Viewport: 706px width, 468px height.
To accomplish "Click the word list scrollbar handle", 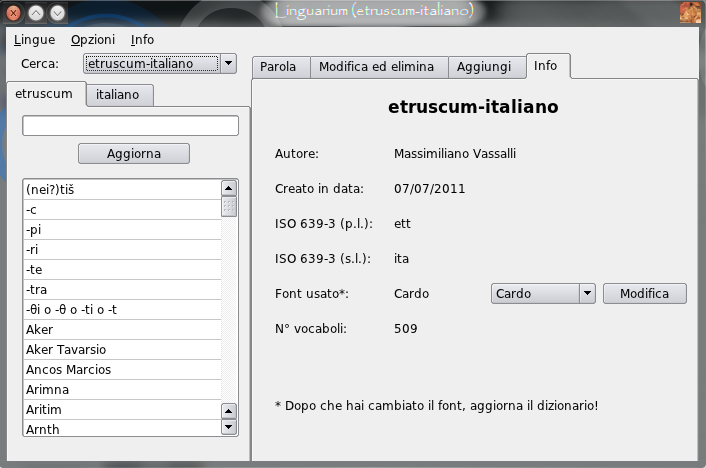I will tap(229, 206).
